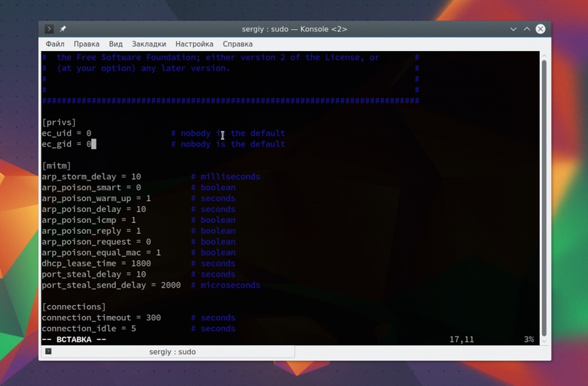Click the terminal icon on the tab bar
Screen dimensions: 588x386
(x=48, y=352)
